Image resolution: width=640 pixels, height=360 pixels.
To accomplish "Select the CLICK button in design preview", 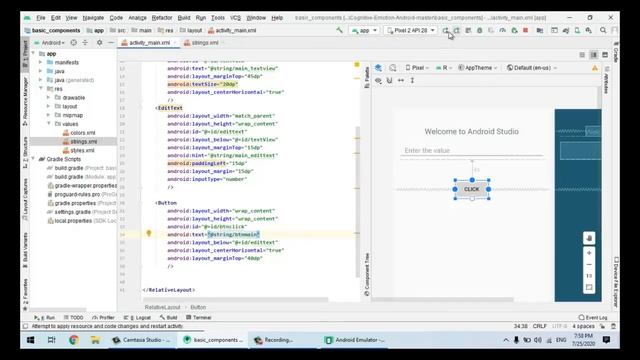I will point(472,189).
